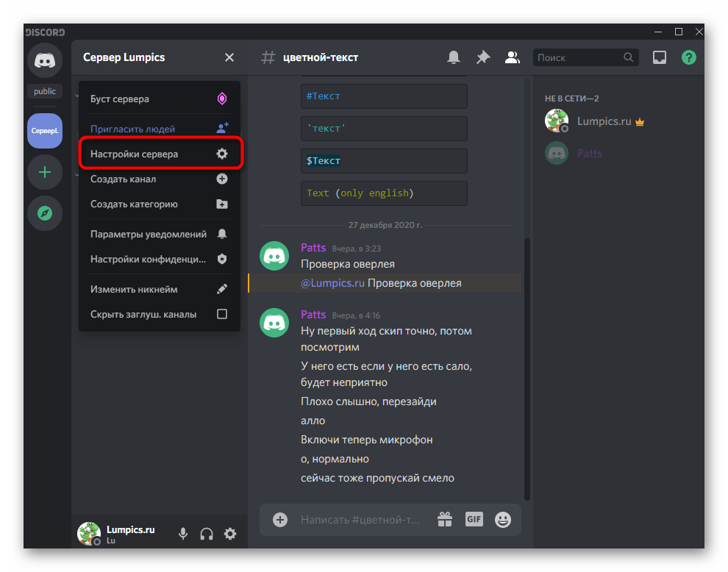Open help question mark icon

coord(688,57)
